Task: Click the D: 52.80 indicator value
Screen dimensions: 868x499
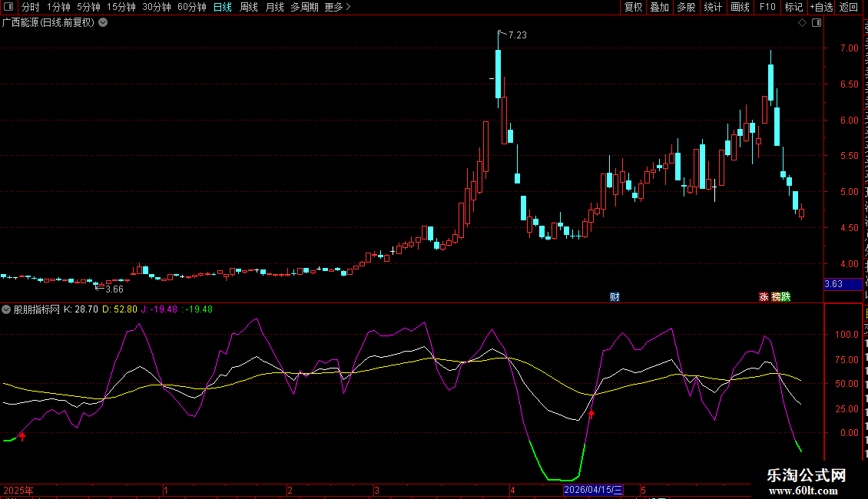Action: click(x=120, y=309)
